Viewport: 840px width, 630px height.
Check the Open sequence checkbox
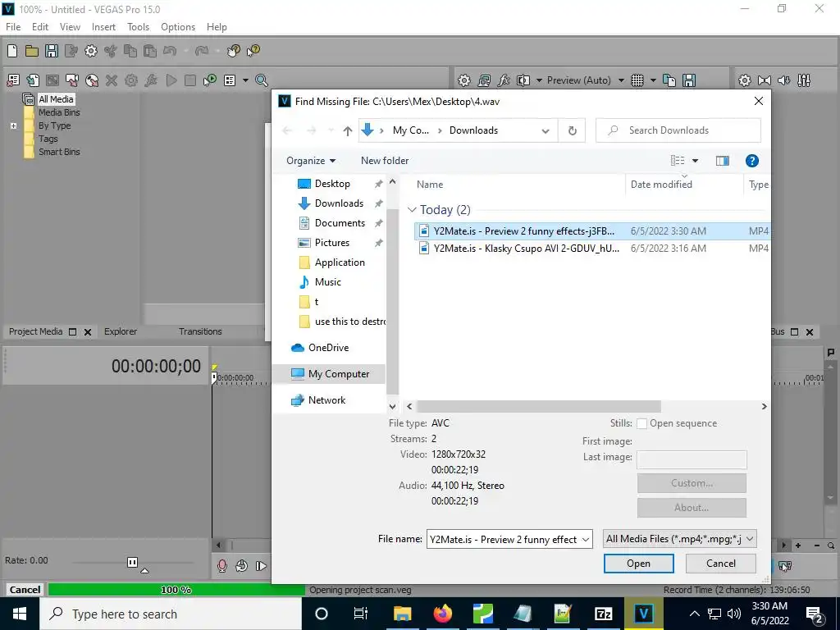[641, 424]
